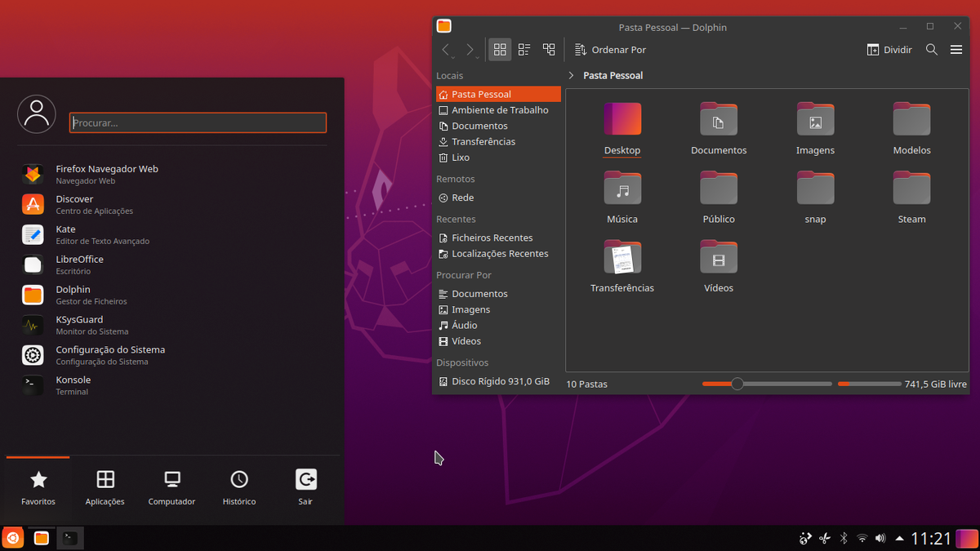The height and width of the screenshot is (551, 980).
Task: Toggle split view with Dividir
Action: click(889, 49)
